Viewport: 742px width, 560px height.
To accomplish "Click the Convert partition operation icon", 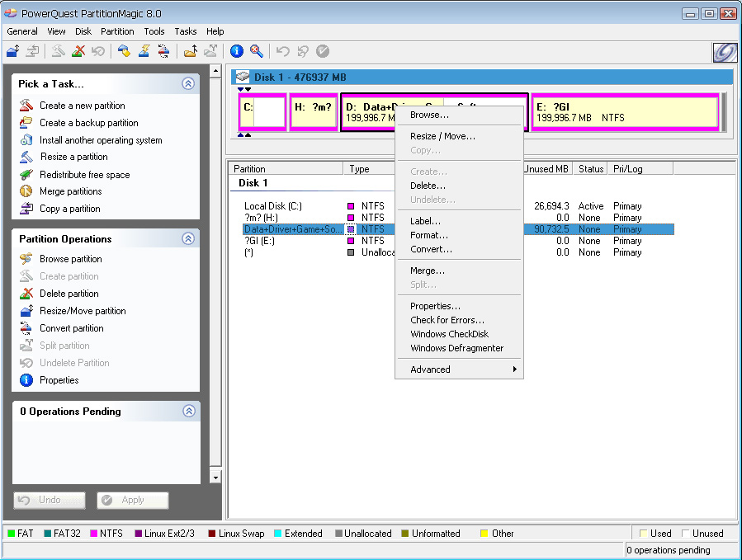I will [26, 327].
